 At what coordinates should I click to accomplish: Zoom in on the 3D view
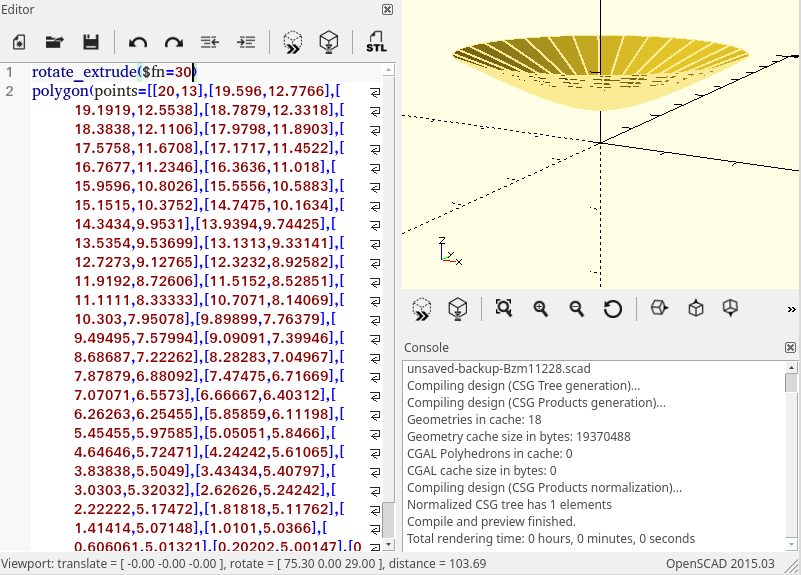tap(540, 308)
